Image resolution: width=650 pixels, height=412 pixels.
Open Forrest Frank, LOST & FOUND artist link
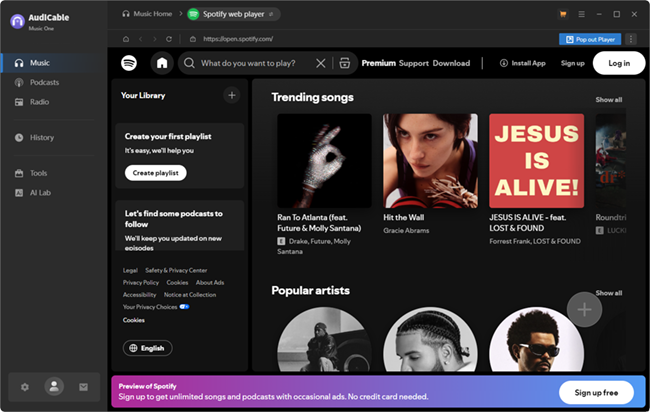pos(535,241)
